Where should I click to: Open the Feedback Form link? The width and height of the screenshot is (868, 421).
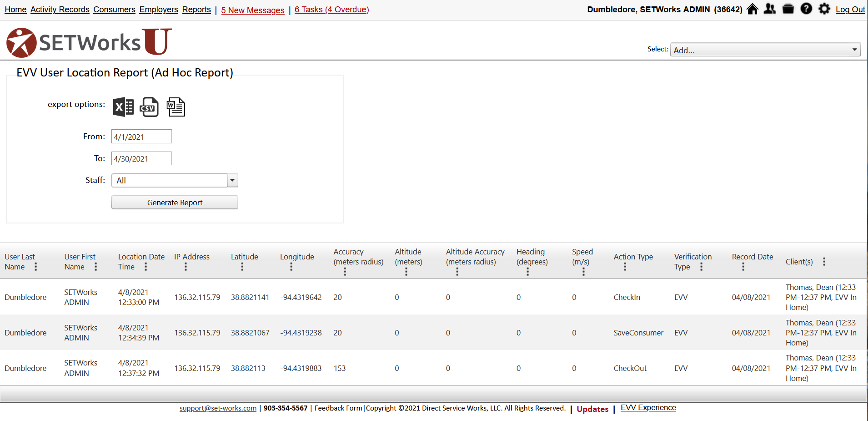tap(338, 408)
